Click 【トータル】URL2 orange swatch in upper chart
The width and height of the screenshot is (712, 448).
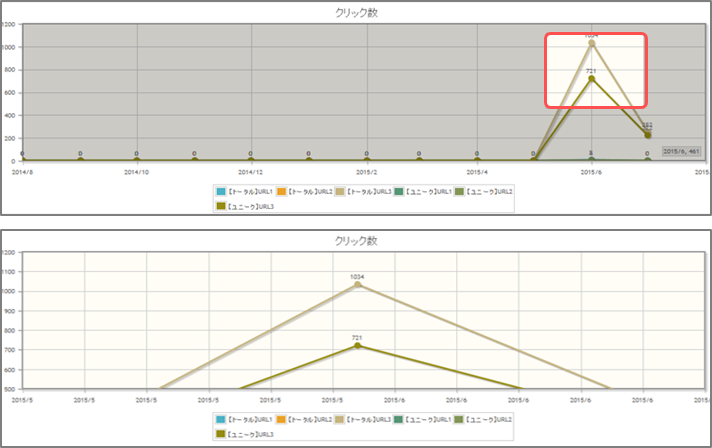282,192
